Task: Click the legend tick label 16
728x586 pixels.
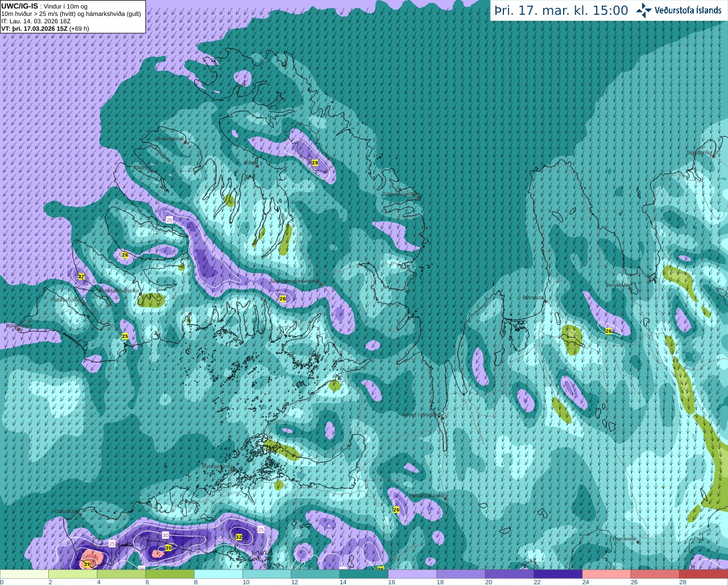Action: 391,582
